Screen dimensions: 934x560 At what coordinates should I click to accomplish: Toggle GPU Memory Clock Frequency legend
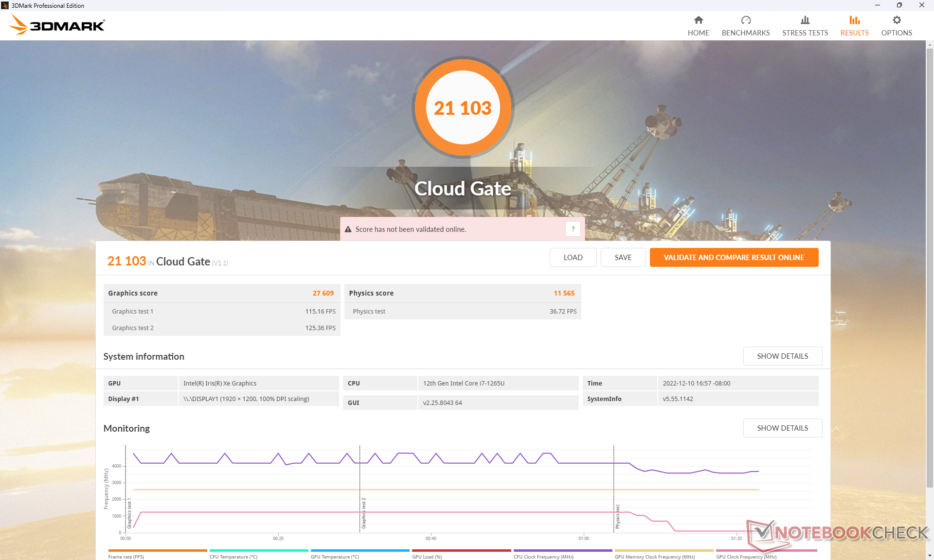coord(654,557)
